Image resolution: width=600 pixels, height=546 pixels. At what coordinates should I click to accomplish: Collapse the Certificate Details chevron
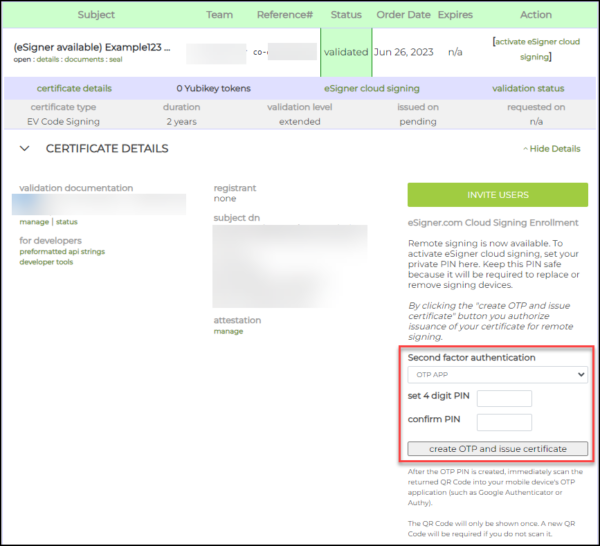pyautogui.click(x=25, y=149)
